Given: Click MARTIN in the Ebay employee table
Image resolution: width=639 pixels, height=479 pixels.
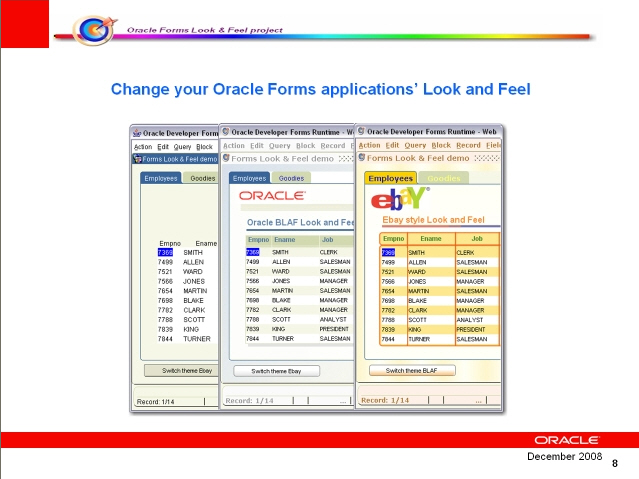Looking at the screenshot, I should click(x=418, y=291).
